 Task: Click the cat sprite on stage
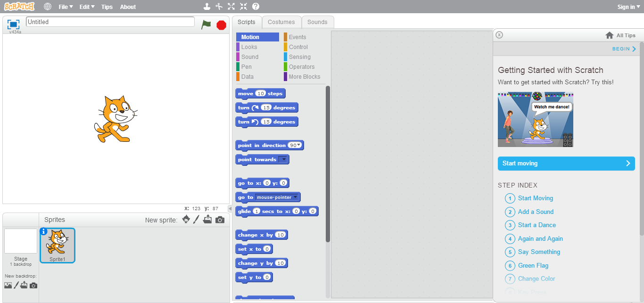(116, 119)
